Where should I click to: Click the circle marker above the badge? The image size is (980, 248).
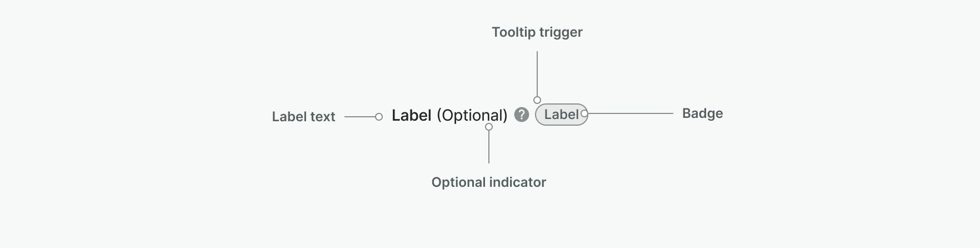(537, 100)
